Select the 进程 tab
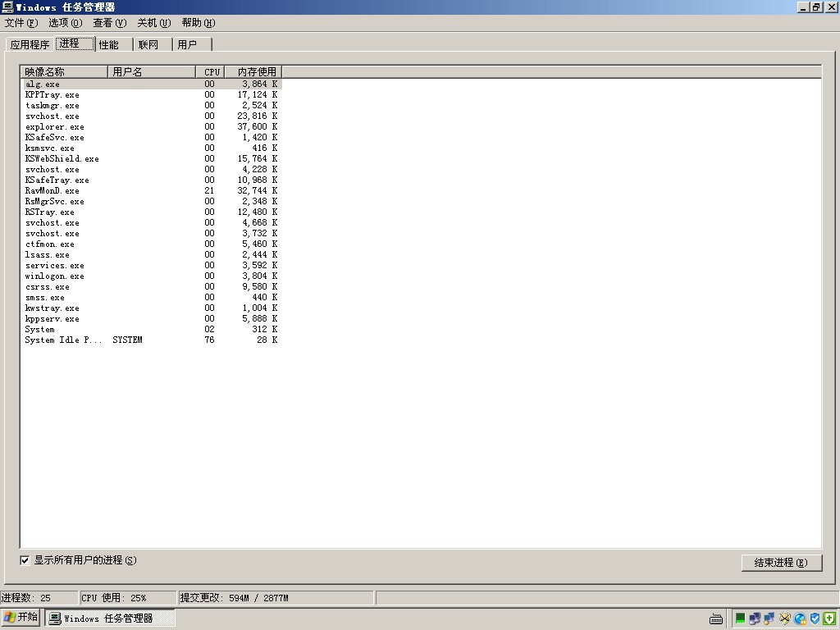The width and height of the screenshot is (840, 630). click(x=75, y=43)
